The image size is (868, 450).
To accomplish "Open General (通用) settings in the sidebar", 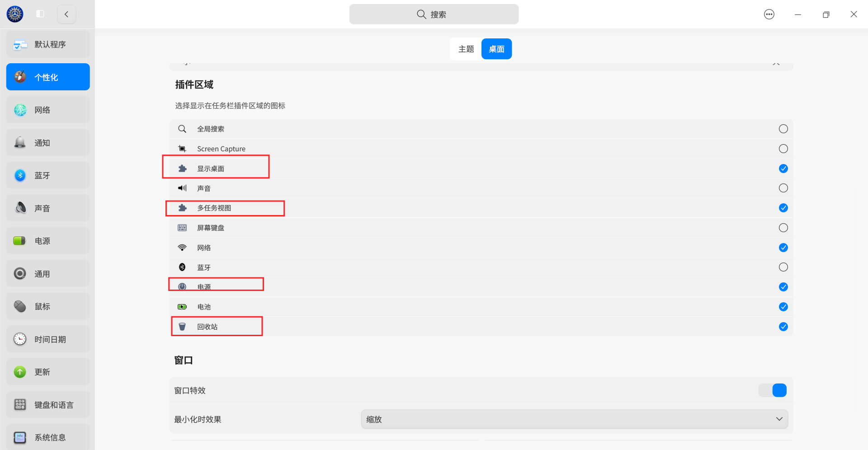I will 48,273.
